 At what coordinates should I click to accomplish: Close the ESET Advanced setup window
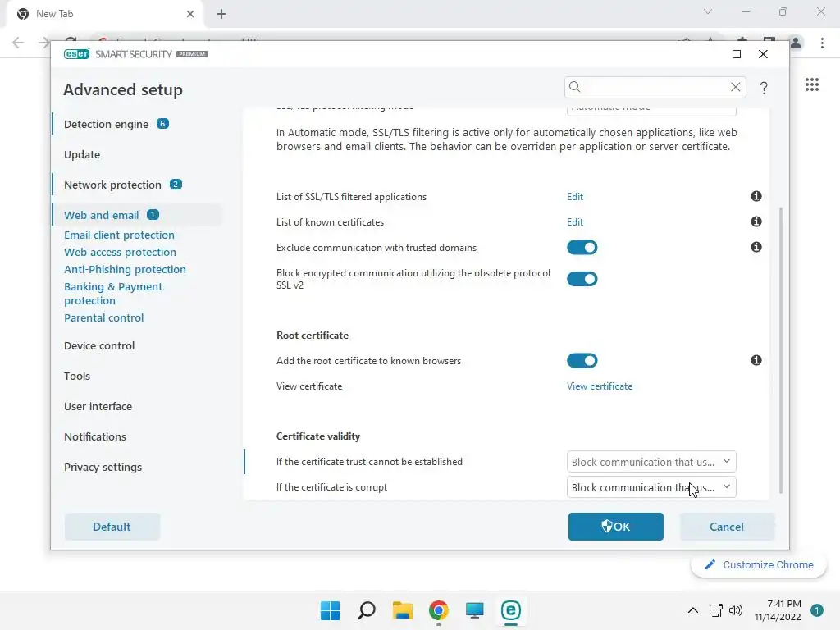point(763,54)
